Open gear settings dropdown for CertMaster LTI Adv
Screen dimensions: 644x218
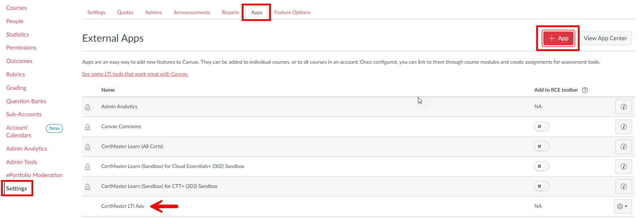623,206
